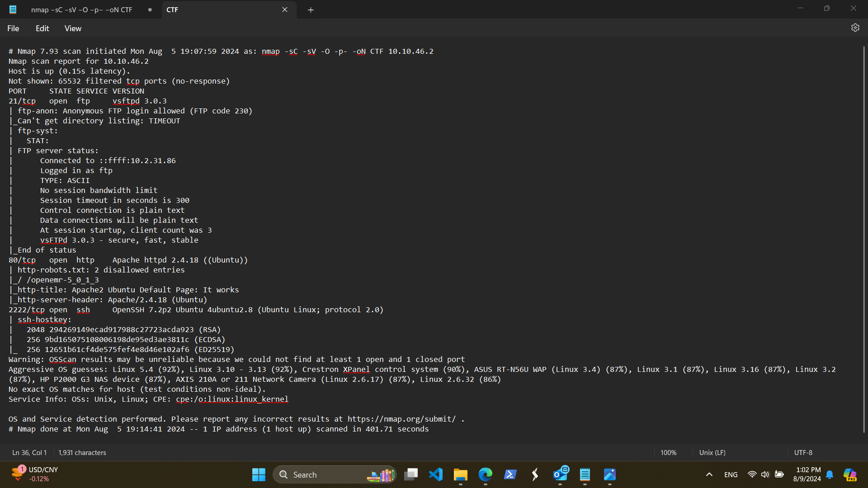Click 'http-robots.txt: 2 disallowed entries' line

click(x=101, y=270)
